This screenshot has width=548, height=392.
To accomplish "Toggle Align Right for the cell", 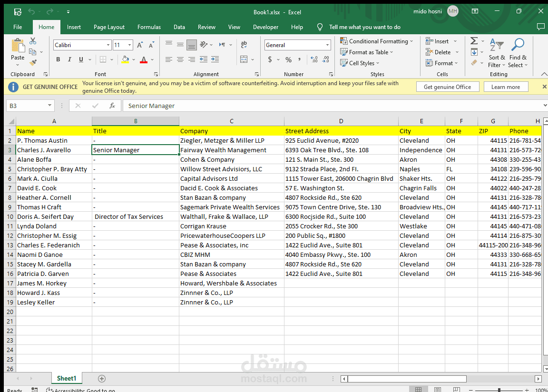I will coord(192,59).
